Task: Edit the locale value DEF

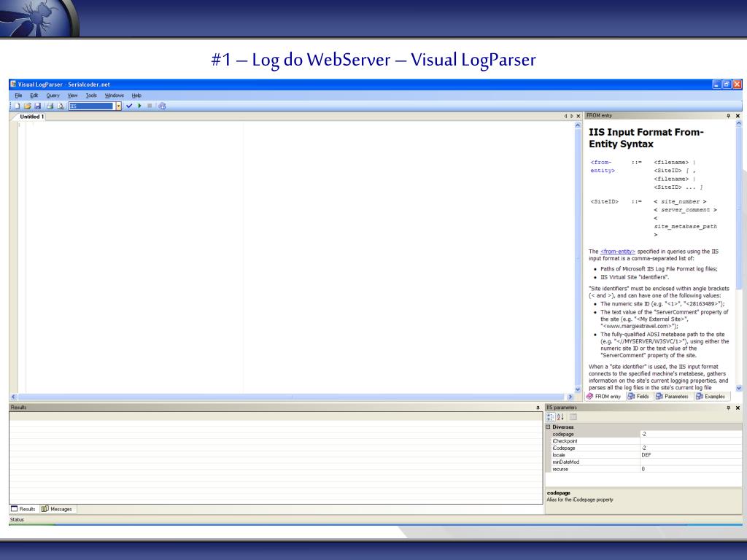Action: 691,455
